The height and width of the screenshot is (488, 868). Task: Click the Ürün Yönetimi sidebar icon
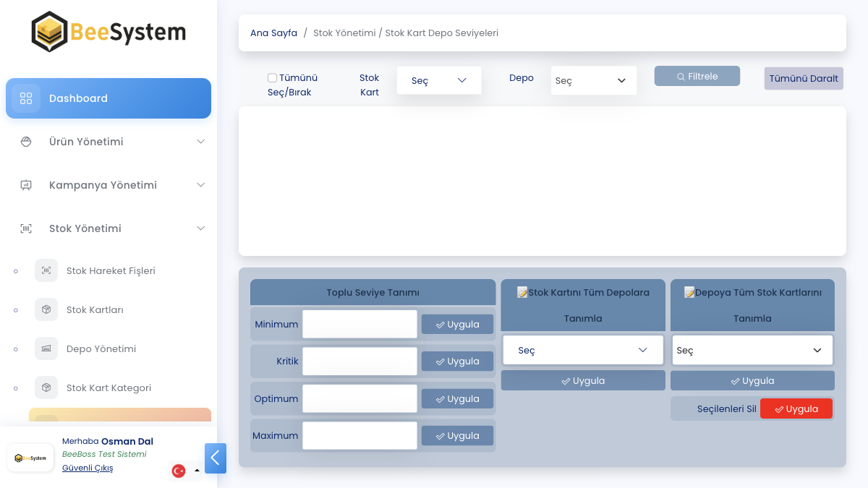pos(26,142)
